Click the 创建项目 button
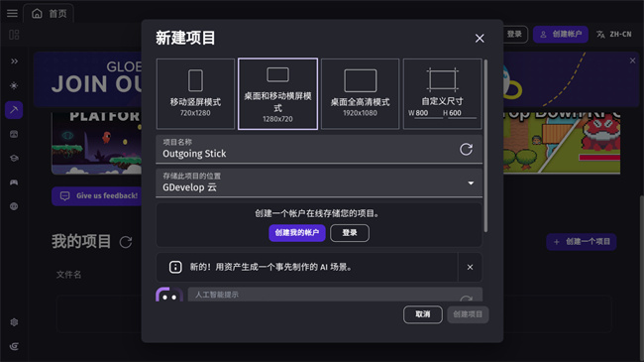 click(468, 314)
